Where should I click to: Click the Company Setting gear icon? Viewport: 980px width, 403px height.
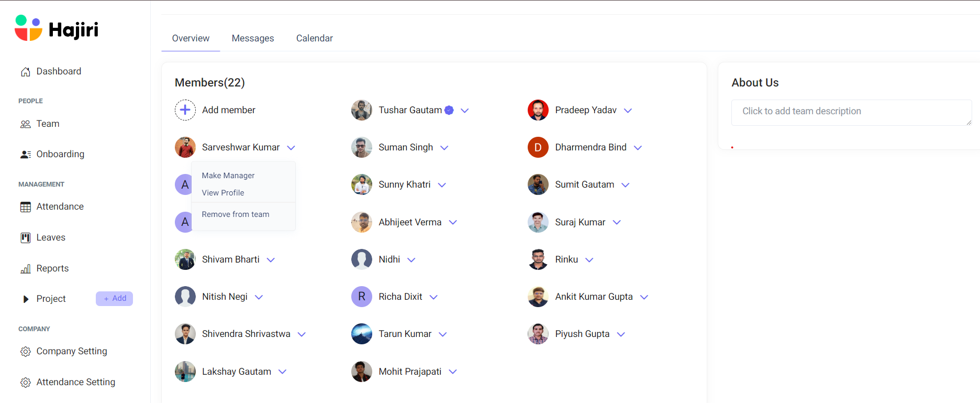click(25, 352)
